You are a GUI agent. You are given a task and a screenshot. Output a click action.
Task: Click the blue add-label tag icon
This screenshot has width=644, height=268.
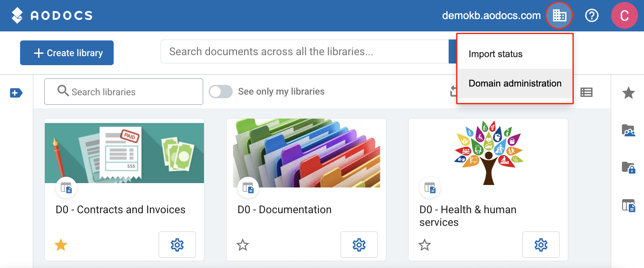coord(16,93)
